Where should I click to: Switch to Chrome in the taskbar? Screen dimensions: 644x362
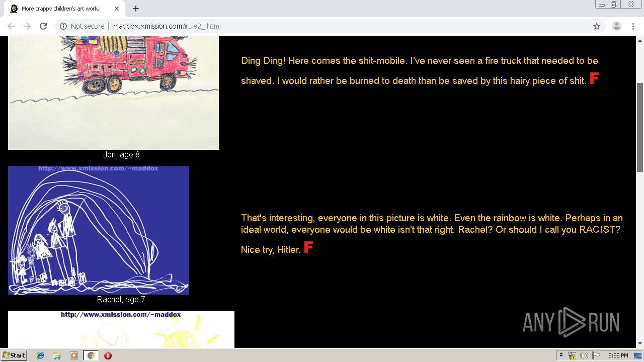91,355
